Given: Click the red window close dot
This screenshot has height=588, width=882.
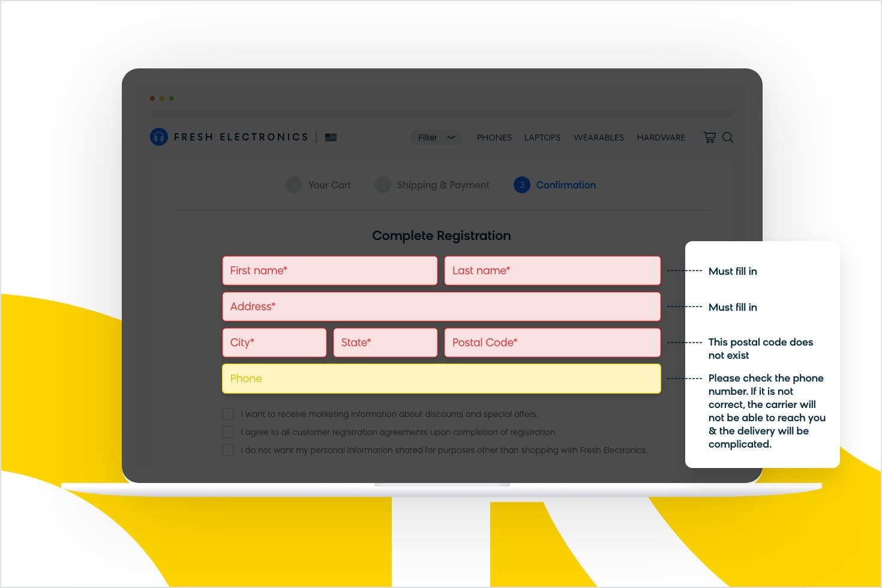Looking at the screenshot, I should (152, 98).
